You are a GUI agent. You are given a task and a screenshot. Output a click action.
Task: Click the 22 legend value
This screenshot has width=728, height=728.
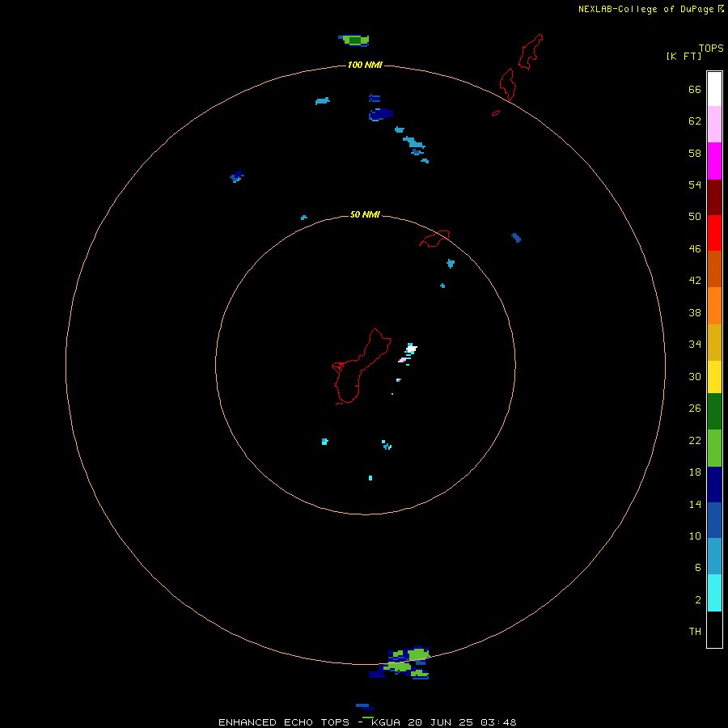695,440
